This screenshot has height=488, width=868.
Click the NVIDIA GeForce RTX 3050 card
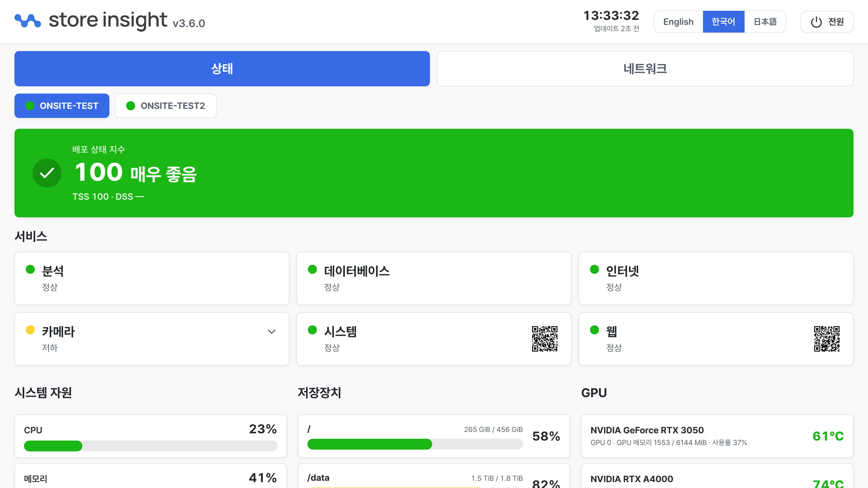[x=717, y=436]
